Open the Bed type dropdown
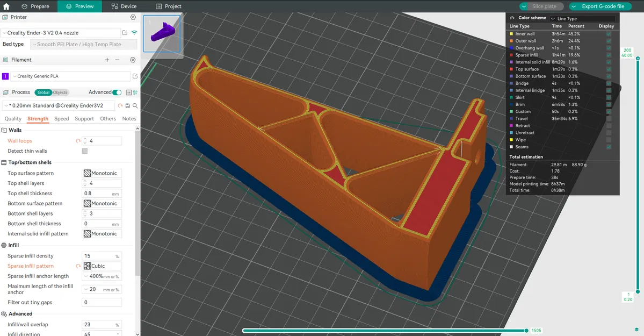644x336 pixels. 84,45
